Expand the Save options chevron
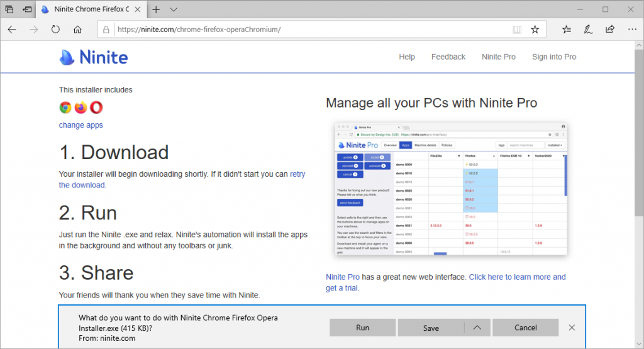644x349 pixels. 477,328
